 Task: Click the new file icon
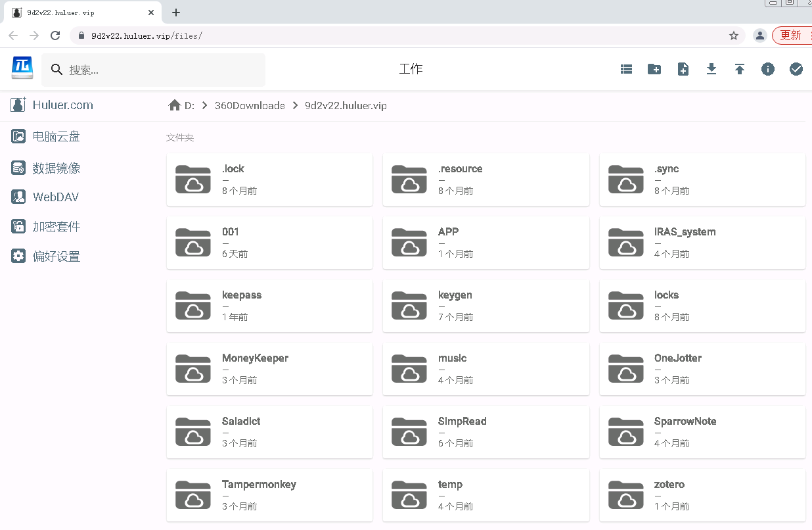pyautogui.click(x=683, y=69)
